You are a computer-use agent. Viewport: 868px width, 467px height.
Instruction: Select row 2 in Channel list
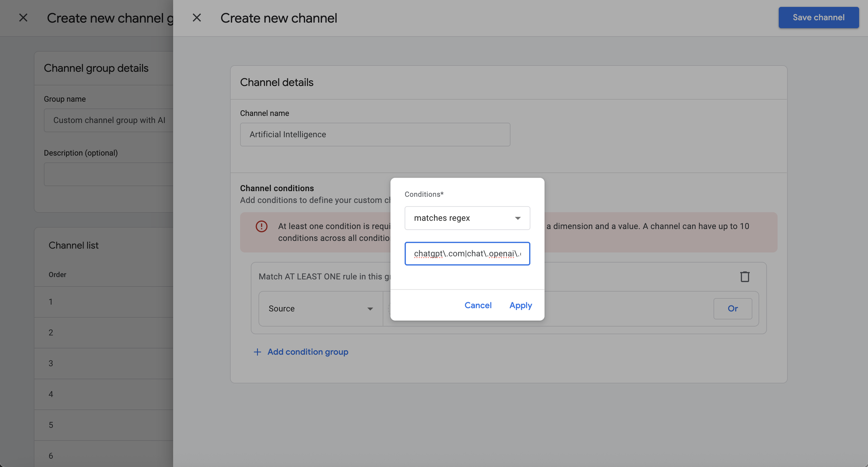pos(103,332)
